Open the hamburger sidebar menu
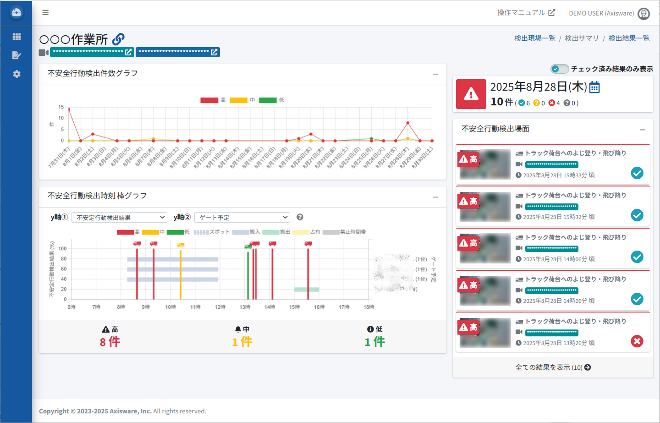Screen dimensions: 660x423 (x=45, y=13)
